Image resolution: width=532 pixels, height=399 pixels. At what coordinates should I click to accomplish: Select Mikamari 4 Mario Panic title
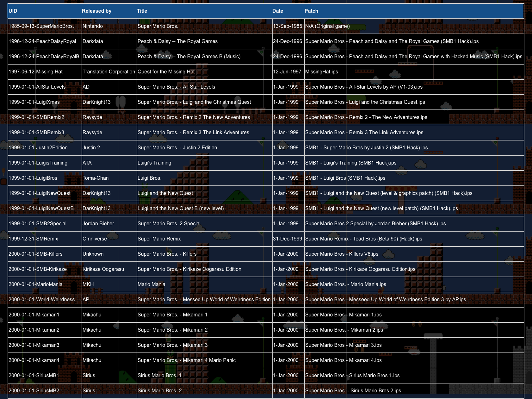204,360
